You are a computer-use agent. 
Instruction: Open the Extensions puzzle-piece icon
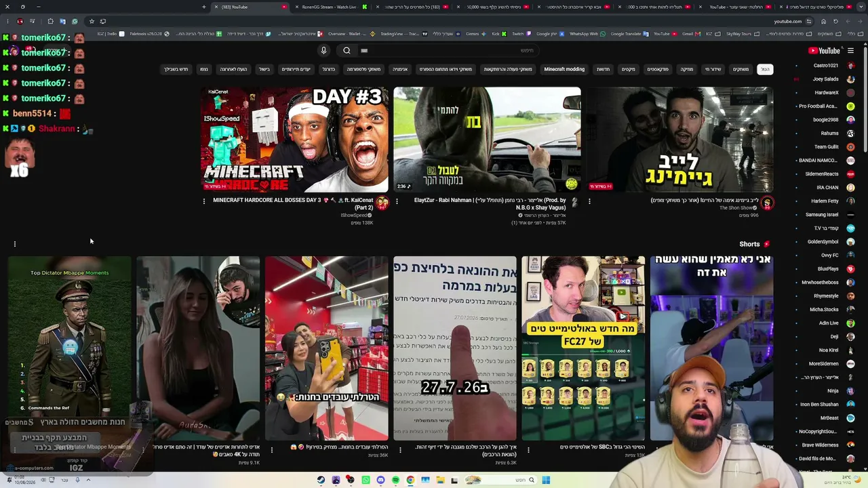click(50, 21)
